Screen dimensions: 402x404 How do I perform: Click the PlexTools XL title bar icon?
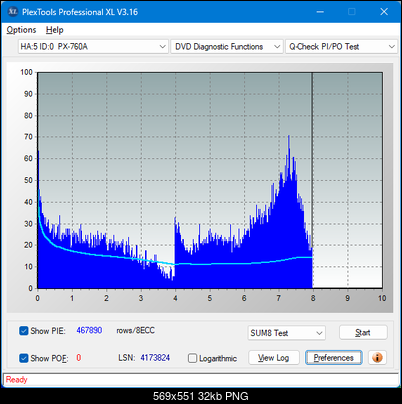(x=13, y=12)
